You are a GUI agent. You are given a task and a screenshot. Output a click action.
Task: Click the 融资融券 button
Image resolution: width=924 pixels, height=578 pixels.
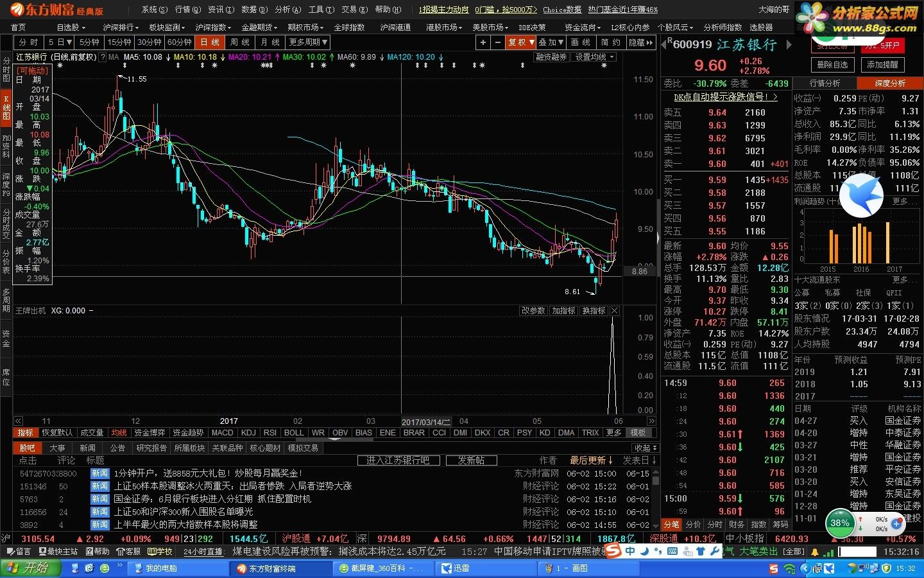[x=552, y=57]
